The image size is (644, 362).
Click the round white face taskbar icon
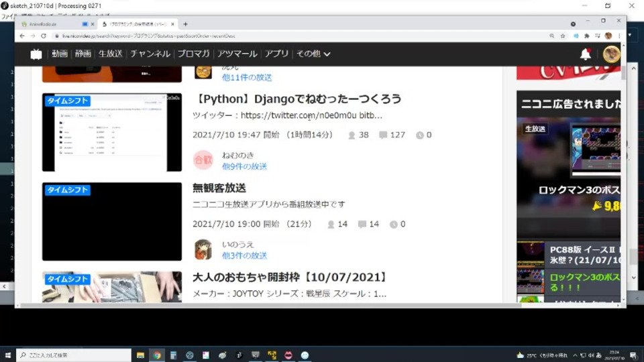(x=305, y=355)
